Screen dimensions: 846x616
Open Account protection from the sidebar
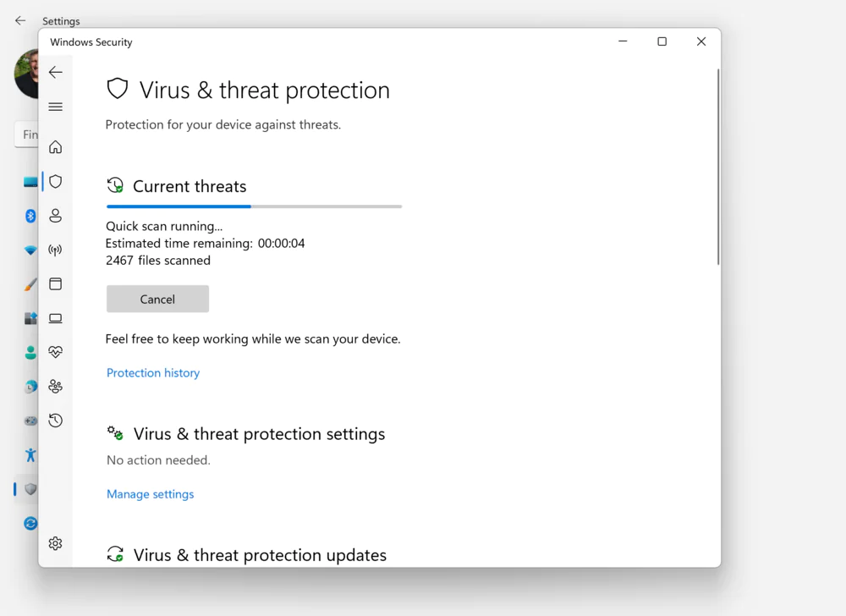coord(56,216)
